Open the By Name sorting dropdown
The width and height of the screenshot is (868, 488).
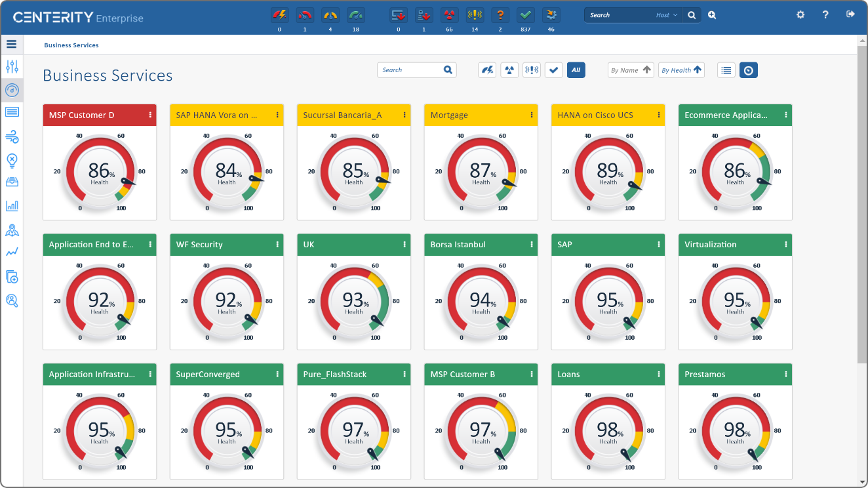pyautogui.click(x=630, y=70)
